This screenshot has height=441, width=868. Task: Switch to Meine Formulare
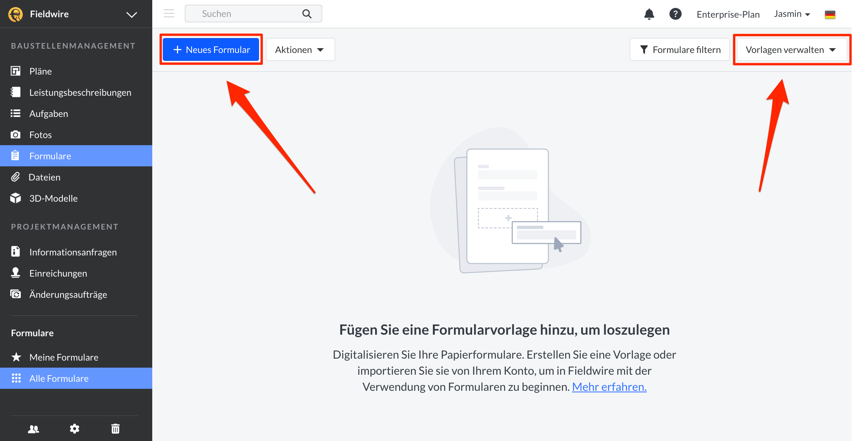coord(64,357)
